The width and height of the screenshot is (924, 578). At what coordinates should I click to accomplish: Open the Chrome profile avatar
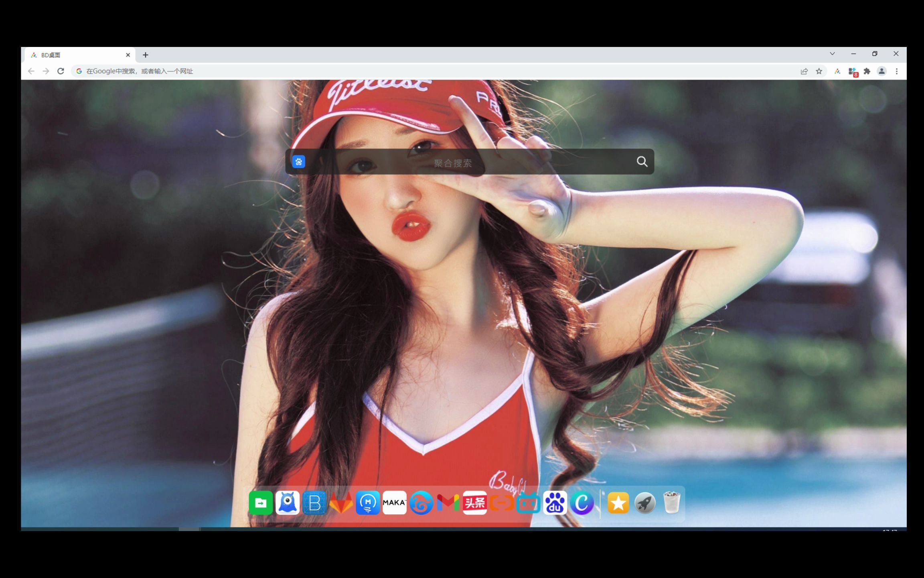point(881,71)
